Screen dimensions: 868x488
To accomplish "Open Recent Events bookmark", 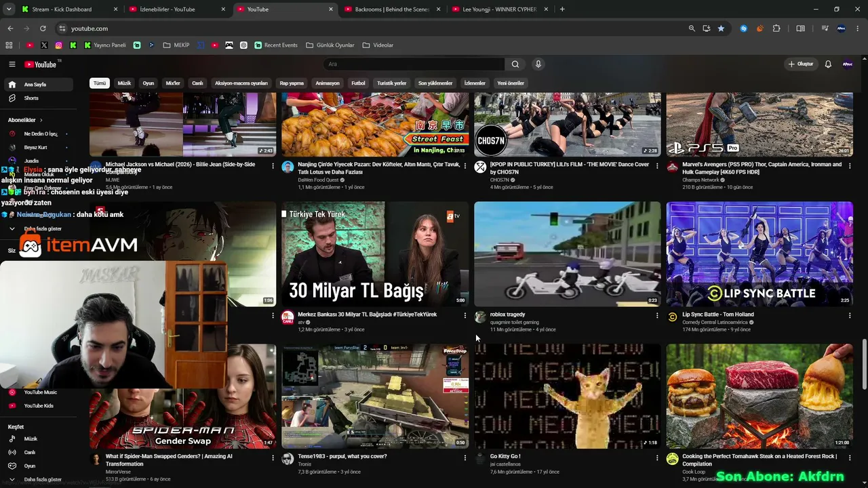I will 276,45.
